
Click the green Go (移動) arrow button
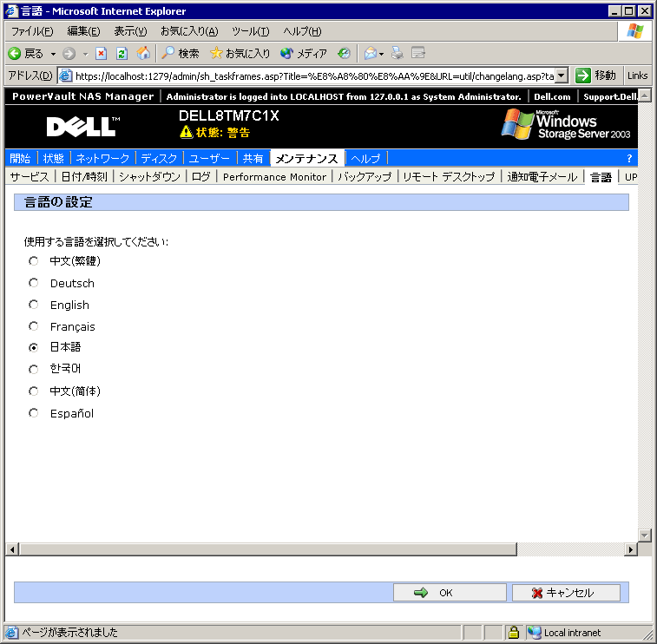coord(583,76)
